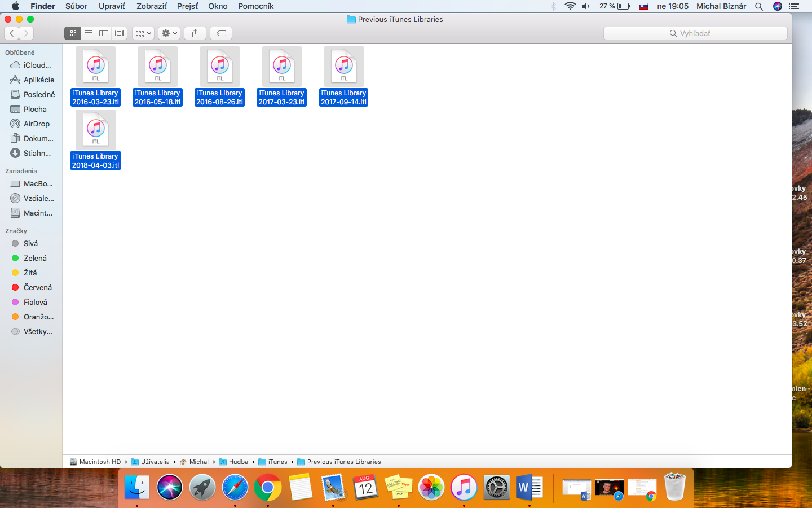Open the Finder application menu
Viewport: 812px width, 508px height.
(43, 6)
